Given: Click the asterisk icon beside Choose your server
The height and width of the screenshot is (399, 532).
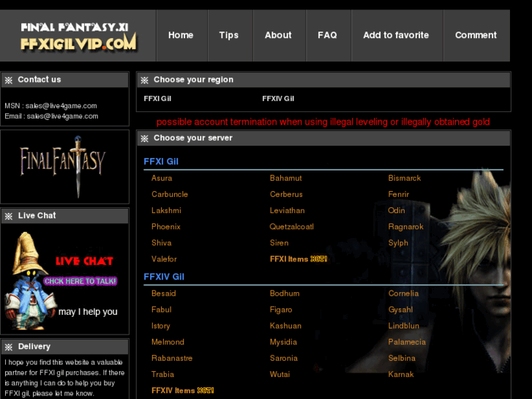Looking at the screenshot, I should point(145,138).
